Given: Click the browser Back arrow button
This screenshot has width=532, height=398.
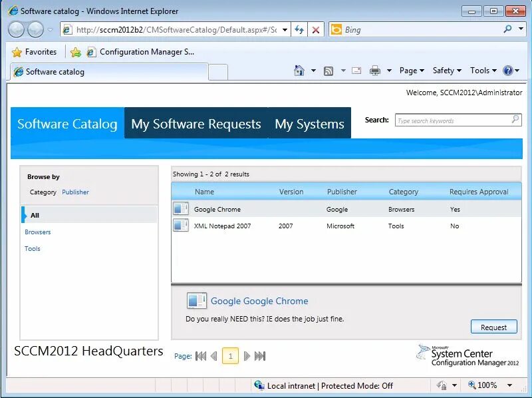Looking at the screenshot, I should pos(16,29).
